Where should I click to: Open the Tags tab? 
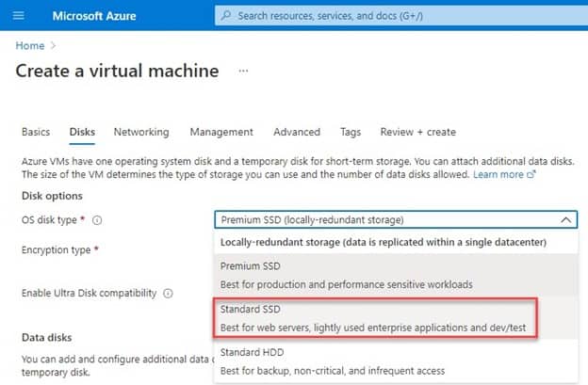click(351, 132)
